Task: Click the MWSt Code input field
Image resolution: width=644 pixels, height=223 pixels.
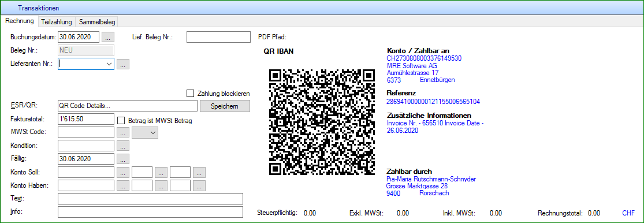Action: pyautogui.click(x=86, y=132)
